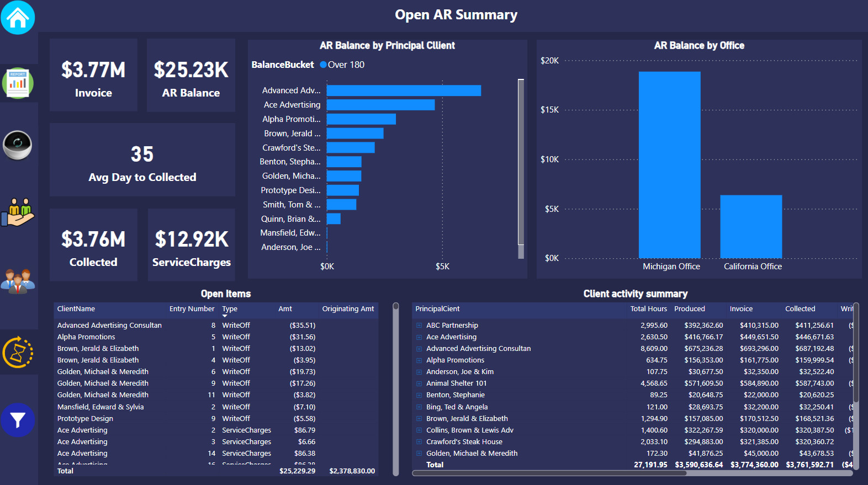The width and height of the screenshot is (868, 485).
Task: Expand Benton, Stephanie row
Action: tap(419, 395)
